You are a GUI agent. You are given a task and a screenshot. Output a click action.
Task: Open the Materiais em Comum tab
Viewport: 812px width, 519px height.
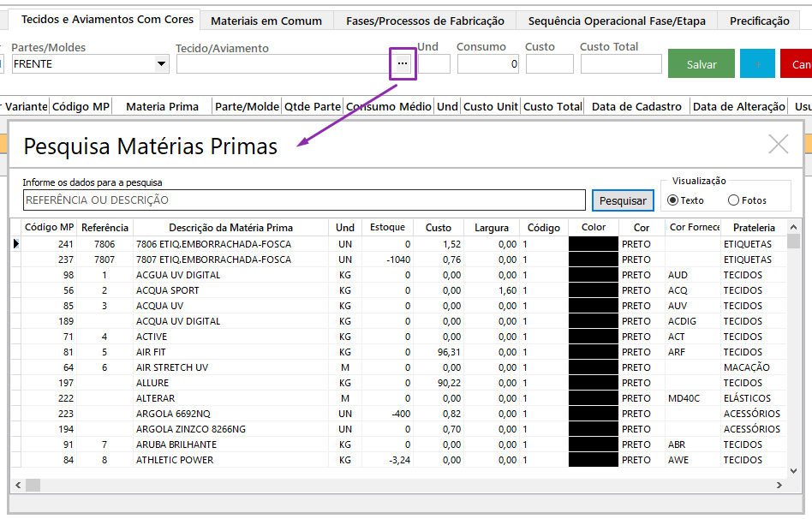pyautogui.click(x=266, y=21)
